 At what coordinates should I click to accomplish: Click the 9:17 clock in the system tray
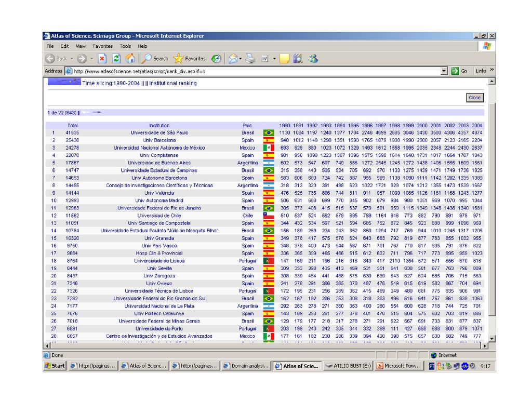(x=486, y=366)
